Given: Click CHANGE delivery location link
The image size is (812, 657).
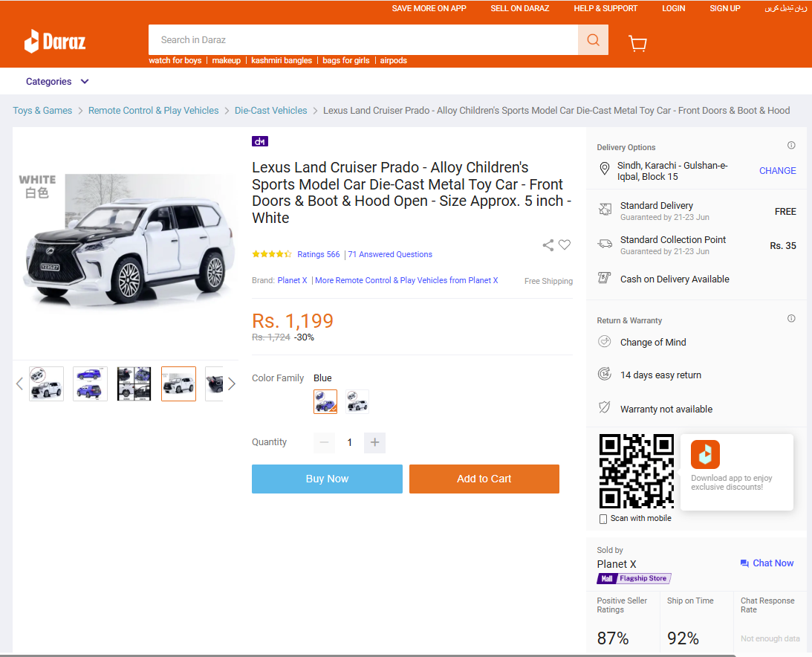Looking at the screenshot, I should 777,170.
